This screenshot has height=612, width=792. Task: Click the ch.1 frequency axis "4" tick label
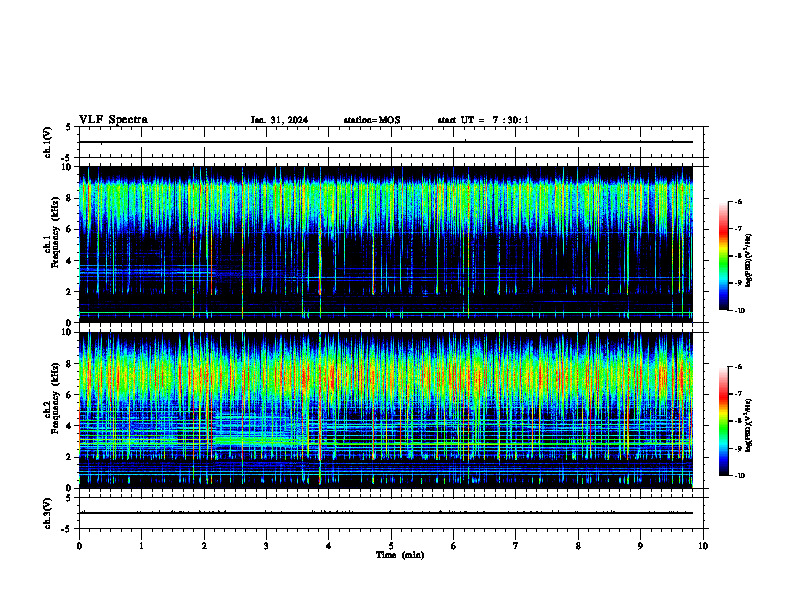[x=69, y=261]
